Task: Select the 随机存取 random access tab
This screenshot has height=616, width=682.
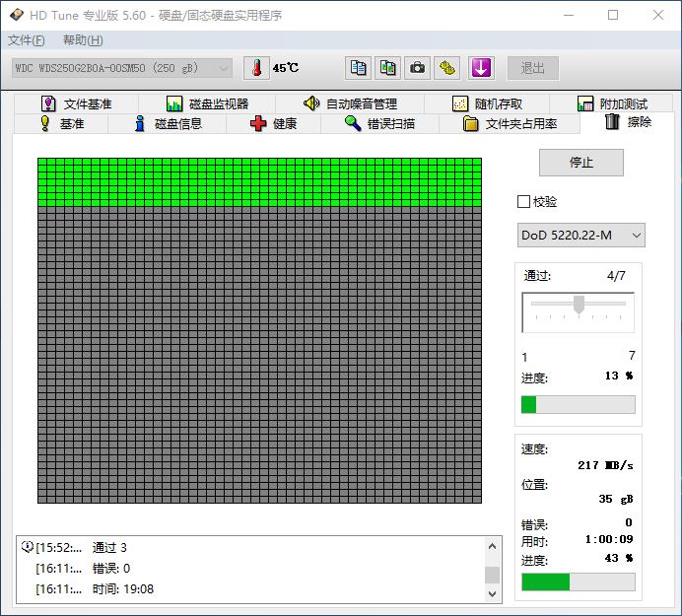Action: [488, 103]
